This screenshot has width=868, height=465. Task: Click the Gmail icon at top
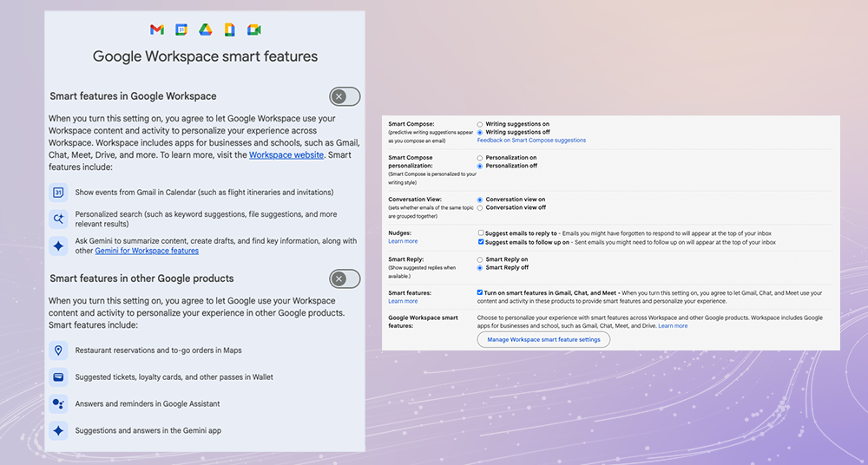point(157,29)
